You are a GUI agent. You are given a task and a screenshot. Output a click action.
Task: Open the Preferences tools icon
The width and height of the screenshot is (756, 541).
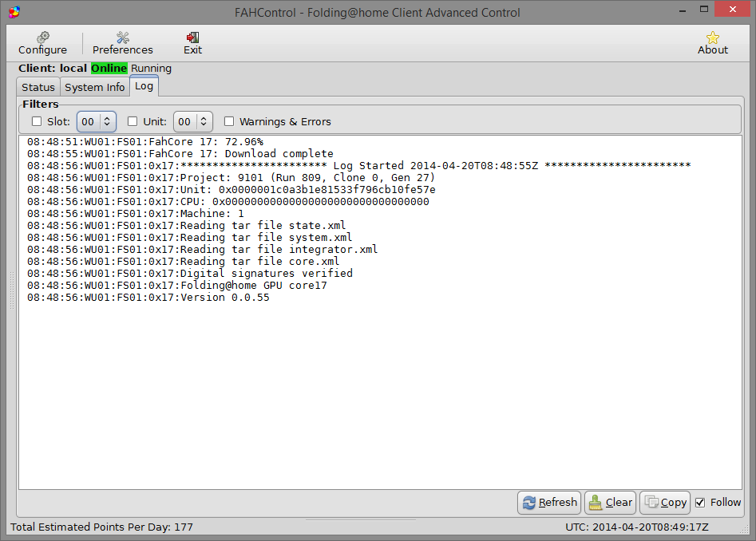(122, 37)
